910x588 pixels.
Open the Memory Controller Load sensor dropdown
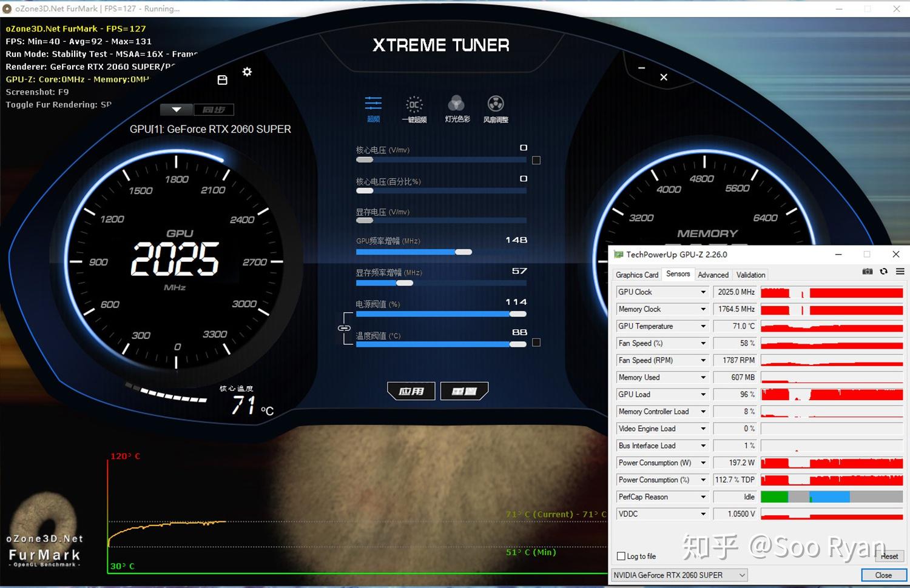pyautogui.click(x=704, y=412)
